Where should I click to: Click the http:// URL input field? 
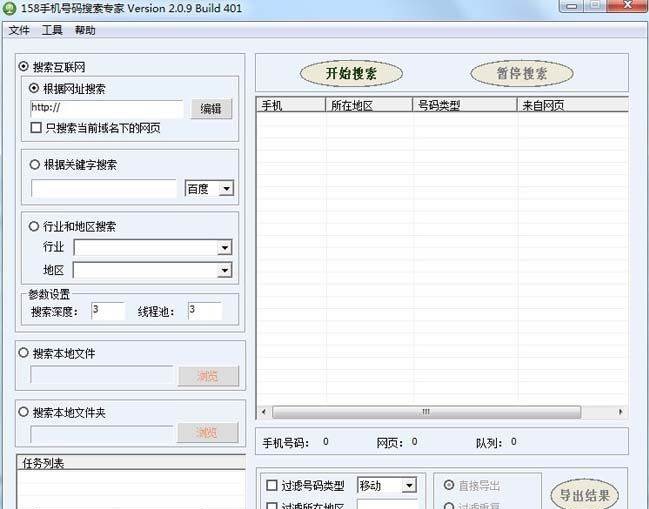coord(106,109)
